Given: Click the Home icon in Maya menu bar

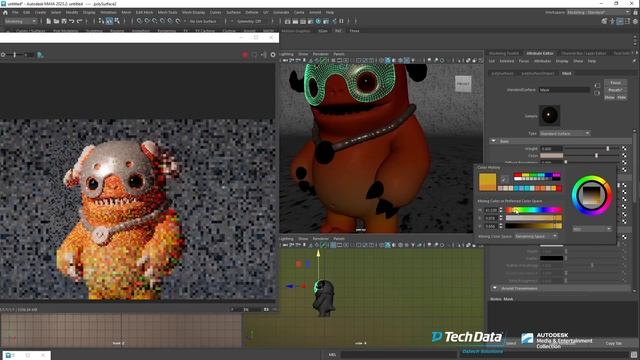Looking at the screenshot, I should coord(5,12).
